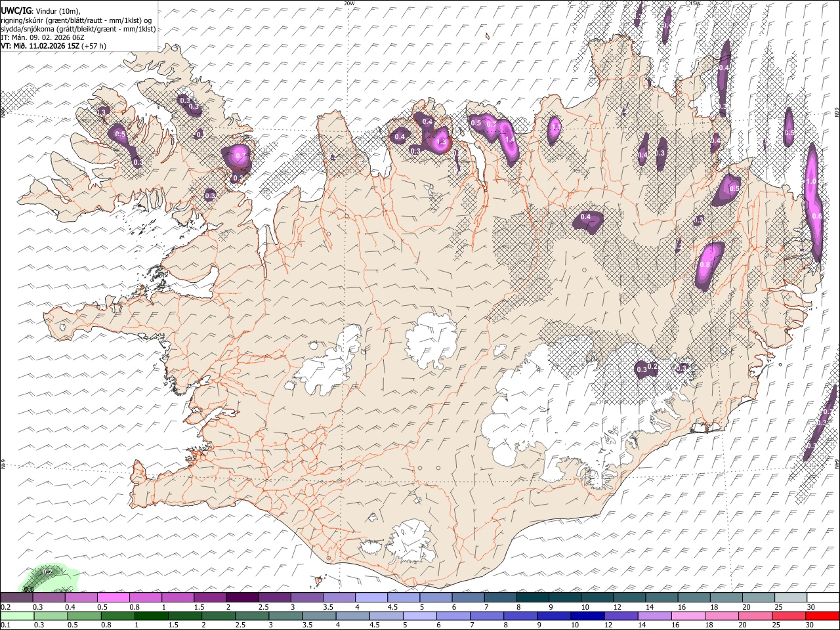
Task: Click the light purple 14 rain scale swatch
Action: (656, 616)
